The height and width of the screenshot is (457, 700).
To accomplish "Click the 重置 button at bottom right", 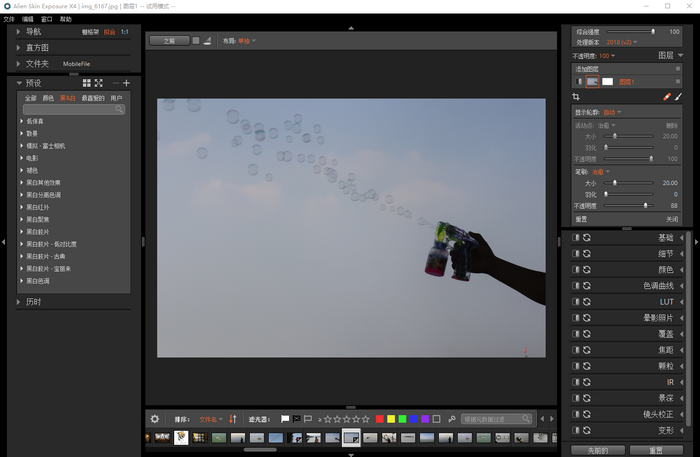I will click(x=656, y=450).
